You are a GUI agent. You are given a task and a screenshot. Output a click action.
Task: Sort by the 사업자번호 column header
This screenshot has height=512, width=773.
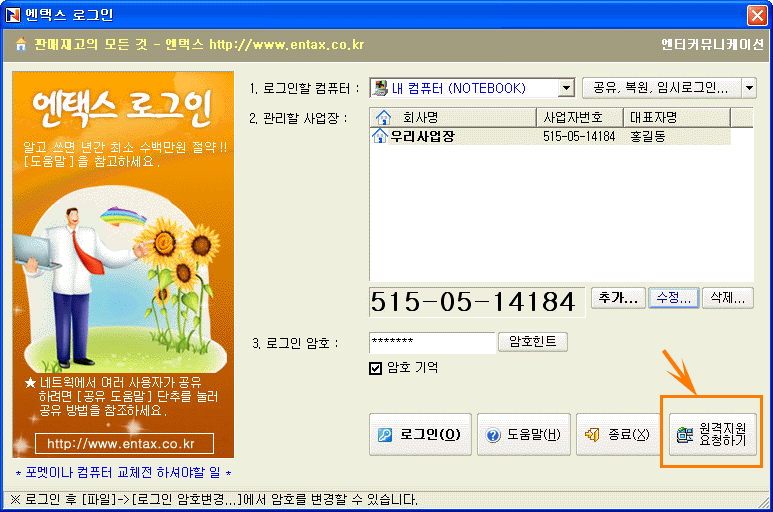[x=580, y=118]
